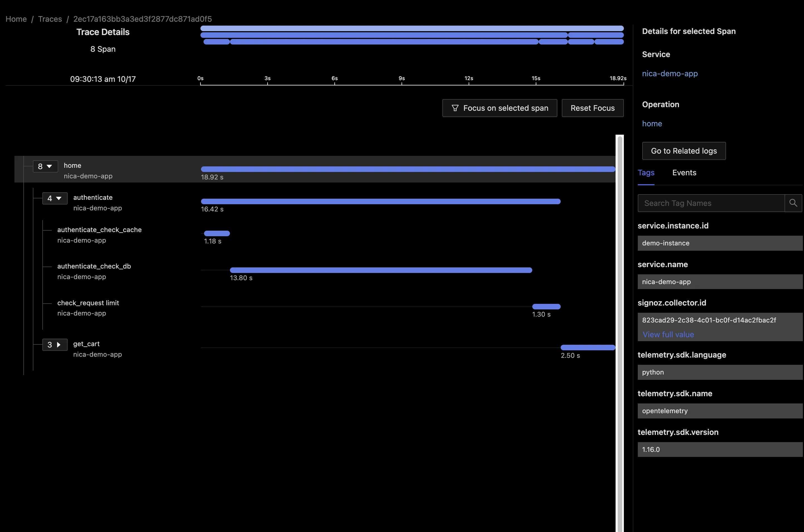
Task: Select the authenticate_check_cache span row
Action: (99, 235)
